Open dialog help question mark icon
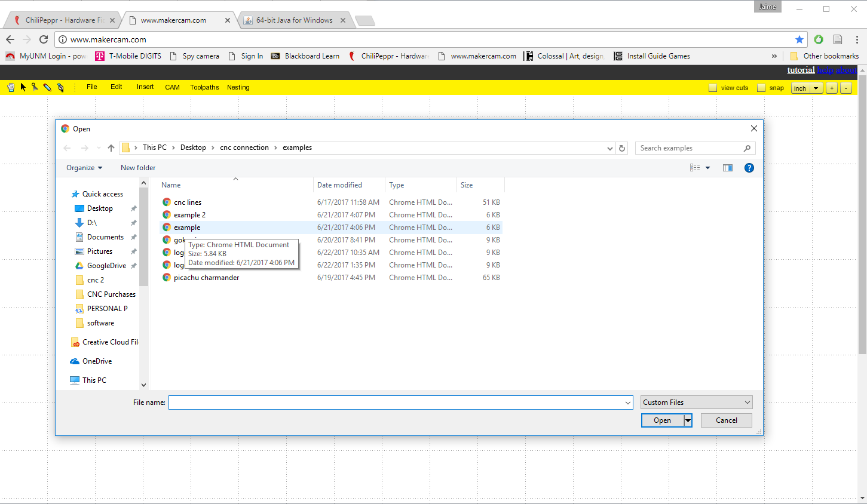This screenshot has height=504, width=867. (x=749, y=168)
